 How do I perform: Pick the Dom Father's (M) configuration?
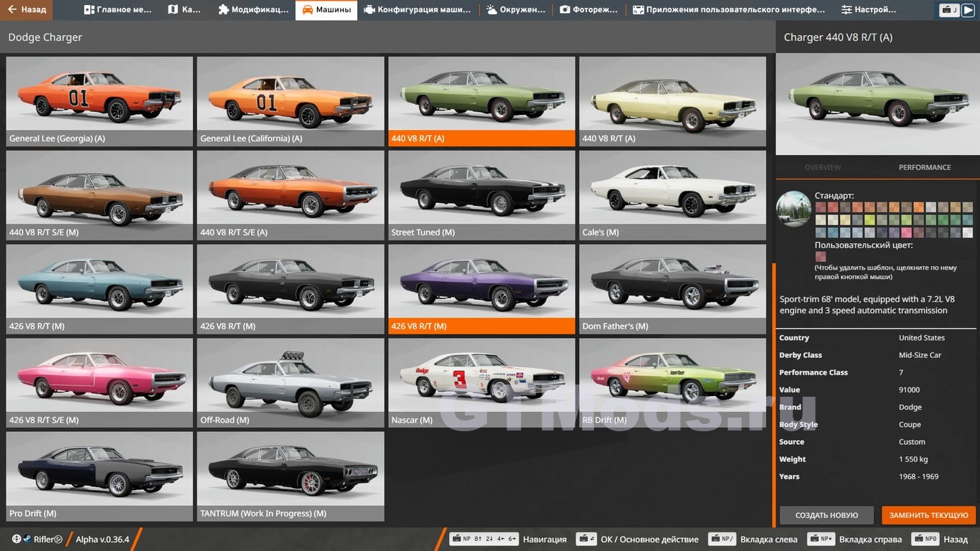coord(672,289)
